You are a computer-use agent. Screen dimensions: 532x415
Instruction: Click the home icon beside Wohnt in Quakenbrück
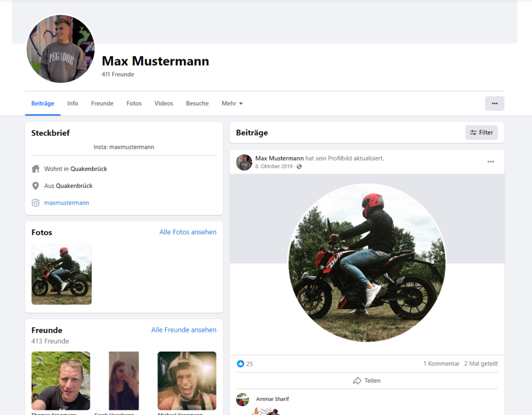click(x=36, y=169)
